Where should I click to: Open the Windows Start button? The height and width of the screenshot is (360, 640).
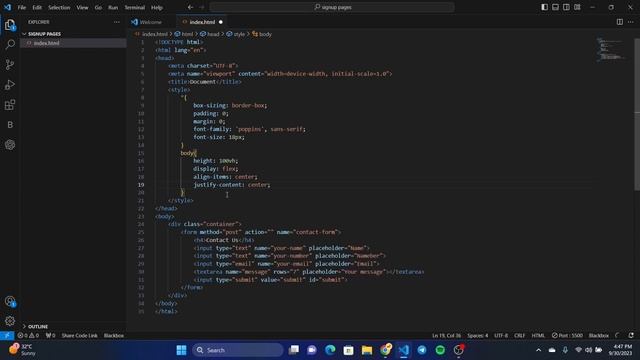pyautogui.click(x=181, y=350)
